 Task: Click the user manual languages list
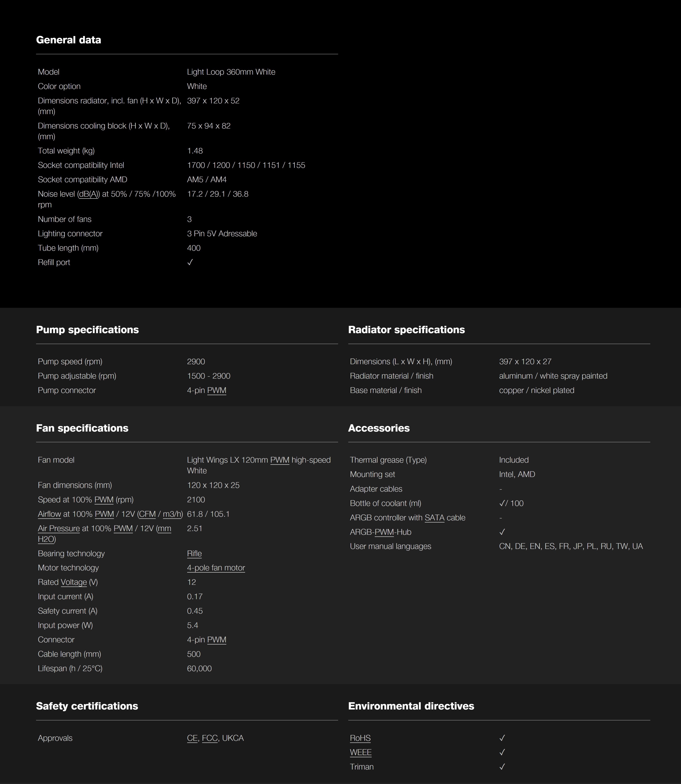tap(571, 547)
